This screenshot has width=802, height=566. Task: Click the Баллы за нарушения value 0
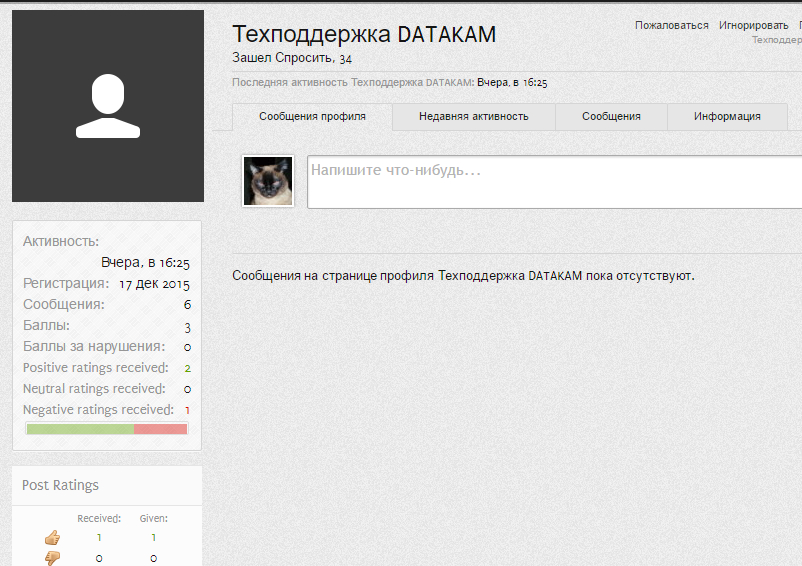point(188,347)
